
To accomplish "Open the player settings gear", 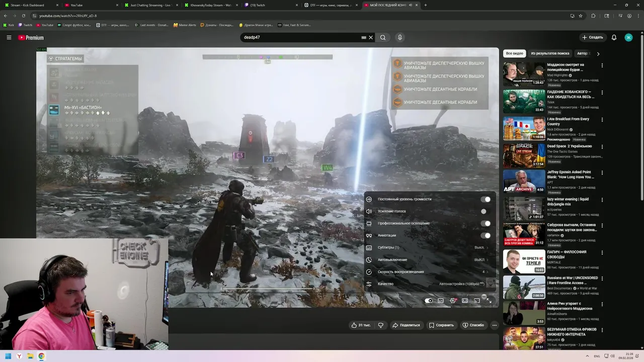I will [x=453, y=301].
